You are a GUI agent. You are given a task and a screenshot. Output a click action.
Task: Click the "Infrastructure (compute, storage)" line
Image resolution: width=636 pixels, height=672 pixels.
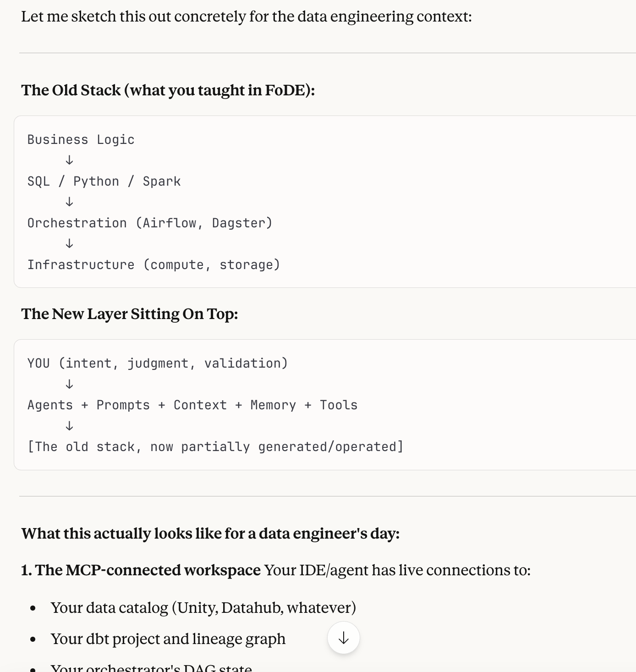tap(154, 264)
